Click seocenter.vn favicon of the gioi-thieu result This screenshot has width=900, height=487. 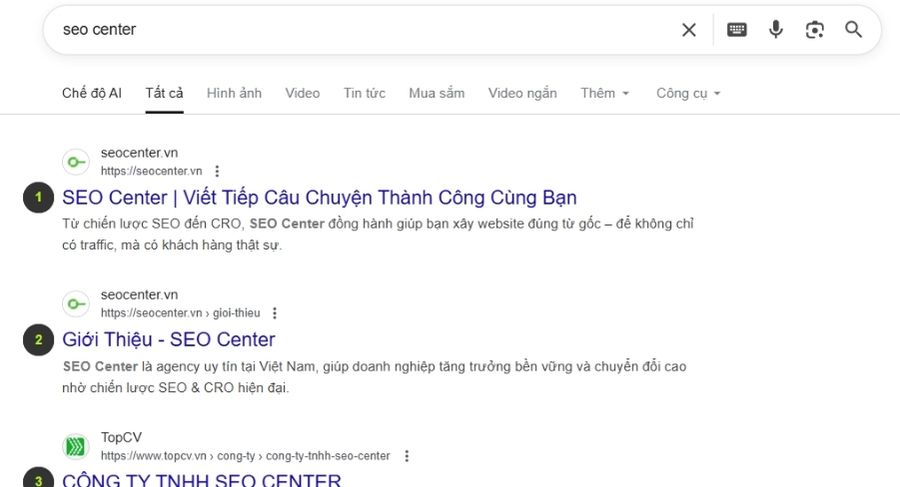[76, 304]
